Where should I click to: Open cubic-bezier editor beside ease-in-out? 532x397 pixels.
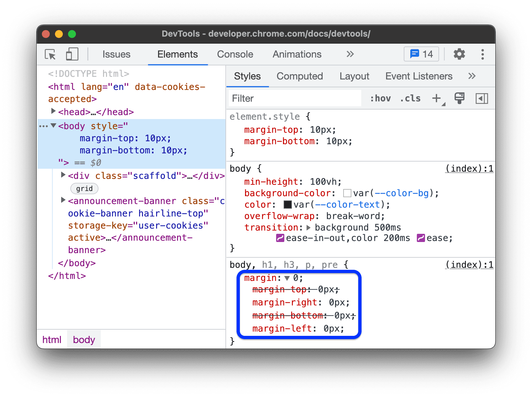pos(280,238)
